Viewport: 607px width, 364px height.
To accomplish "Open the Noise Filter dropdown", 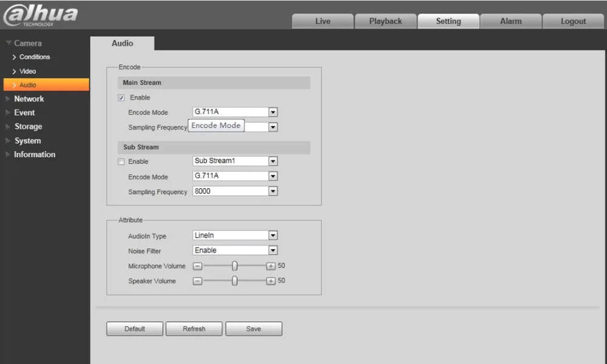I will pyautogui.click(x=235, y=251).
